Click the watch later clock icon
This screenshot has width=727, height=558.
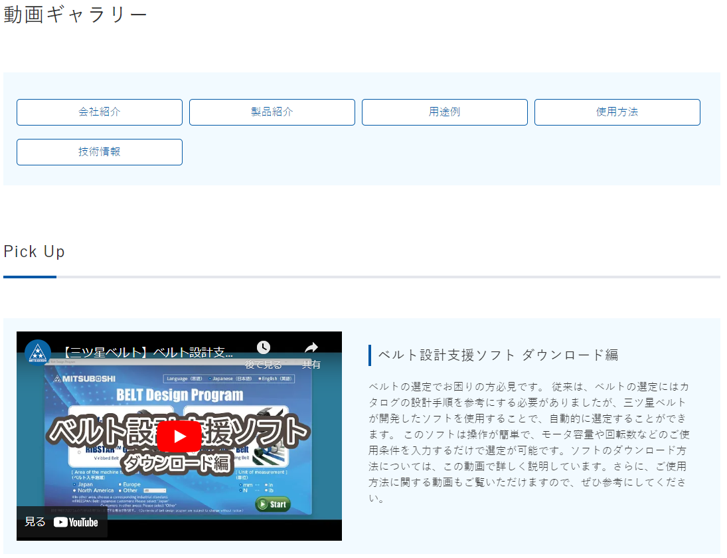click(263, 347)
